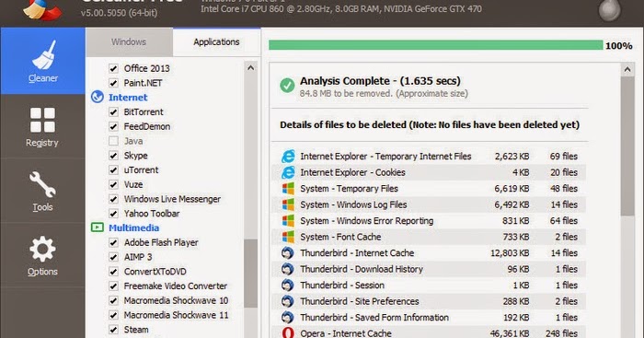
Task: Open Internet Explorer - Cookies row text
Action: point(352,172)
